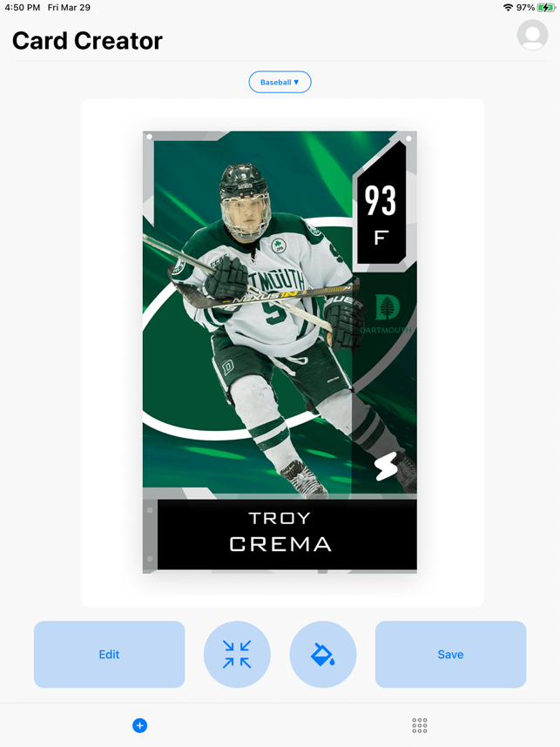The width and height of the screenshot is (560, 747).
Task: Open the user profile avatar
Action: (x=532, y=35)
